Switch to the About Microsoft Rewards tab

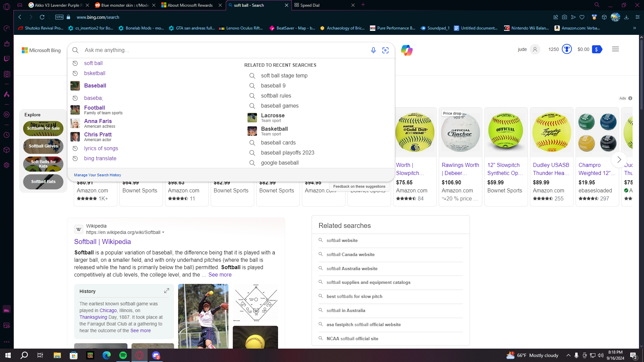[190, 5]
